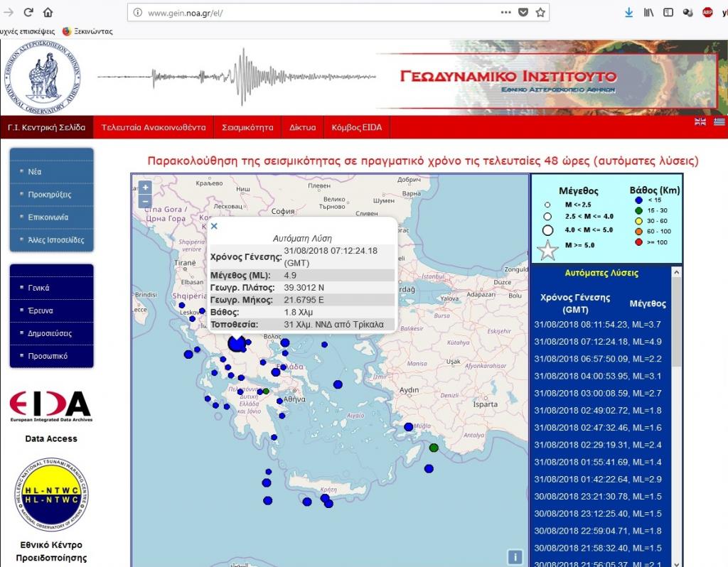Go to the Δίκτυα menu item
This screenshot has width=728, height=567.
pos(302,128)
